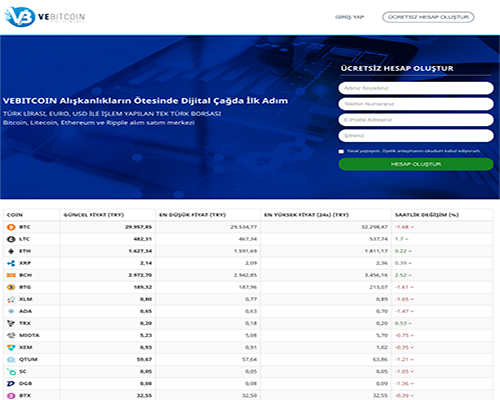
Task: Click the XRP coin icon
Action: pos(11,263)
